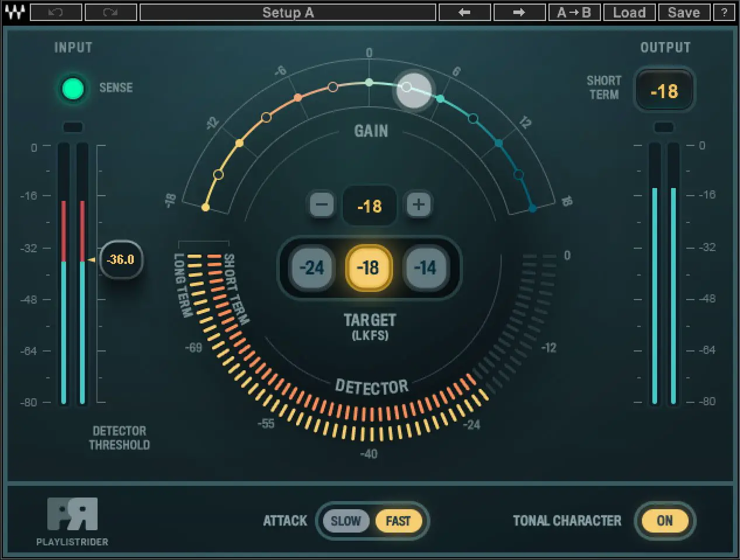Select the -14 LKFS target preset
Screen dimensions: 740x560
click(x=426, y=268)
